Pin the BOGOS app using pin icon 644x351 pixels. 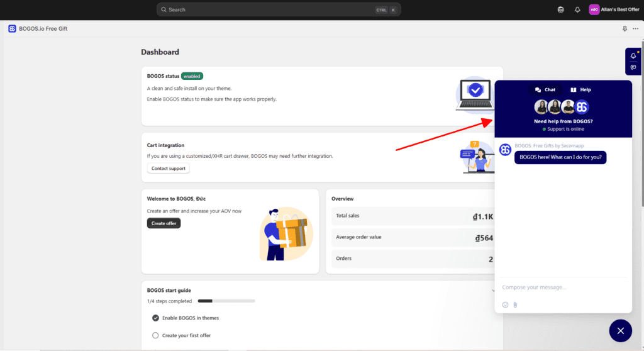point(625,29)
